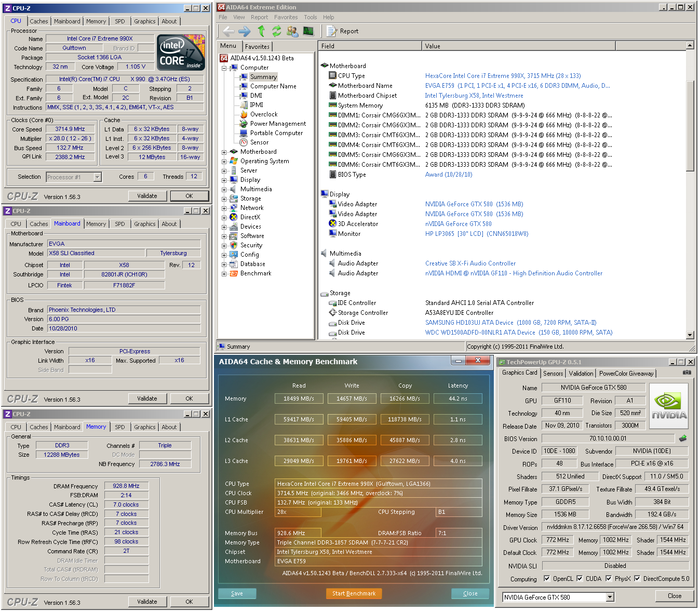Click the Security shield tree icon

click(x=234, y=245)
